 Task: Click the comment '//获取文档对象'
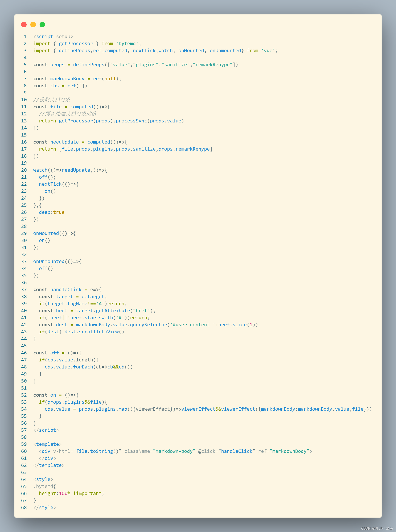pyautogui.click(x=52, y=100)
